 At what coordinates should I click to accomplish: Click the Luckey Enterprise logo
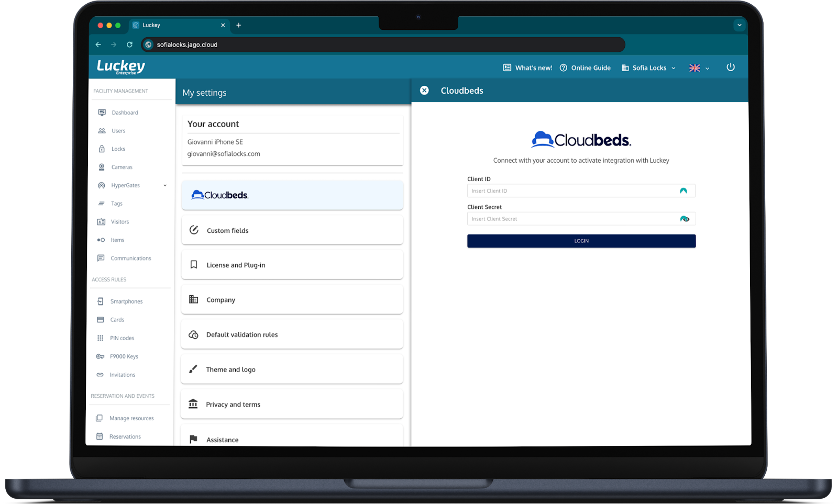121,67
